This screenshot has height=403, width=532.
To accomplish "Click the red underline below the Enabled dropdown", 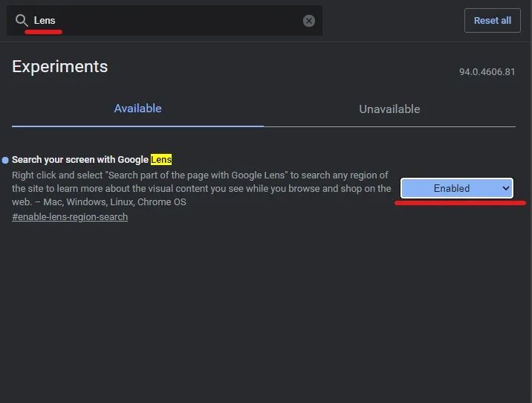I will (x=460, y=202).
